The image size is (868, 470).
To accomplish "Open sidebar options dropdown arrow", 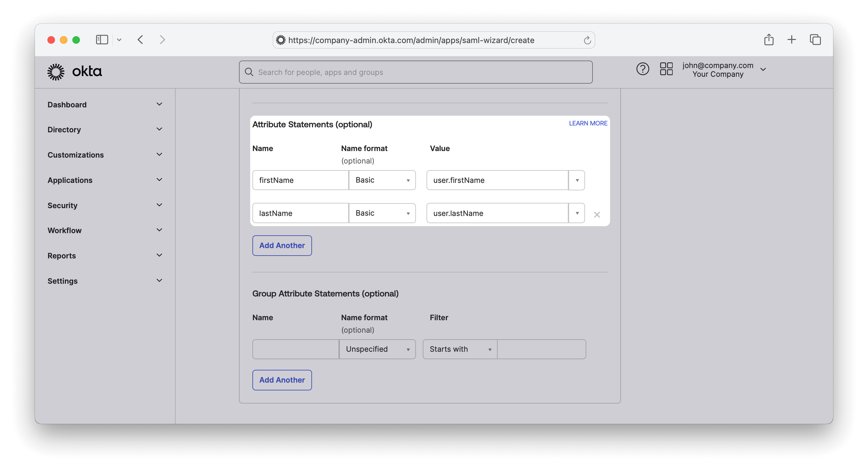I will tap(119, 40).
